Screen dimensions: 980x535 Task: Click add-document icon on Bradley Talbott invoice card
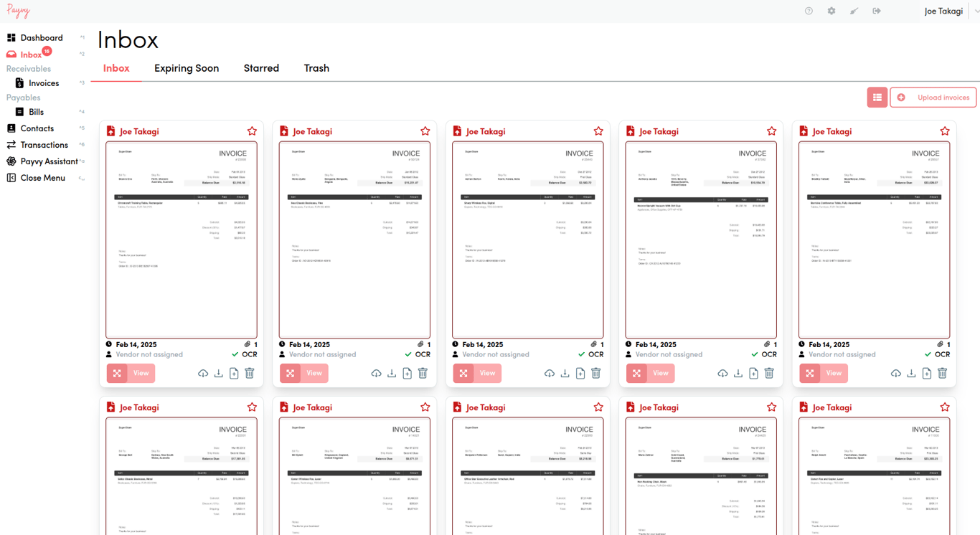pyautogui.click(x=927, y=374)
